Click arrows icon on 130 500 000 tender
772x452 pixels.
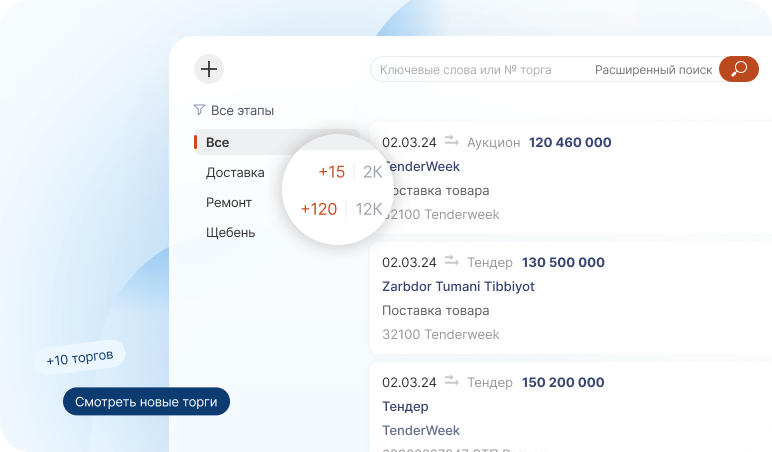point(452,262)
